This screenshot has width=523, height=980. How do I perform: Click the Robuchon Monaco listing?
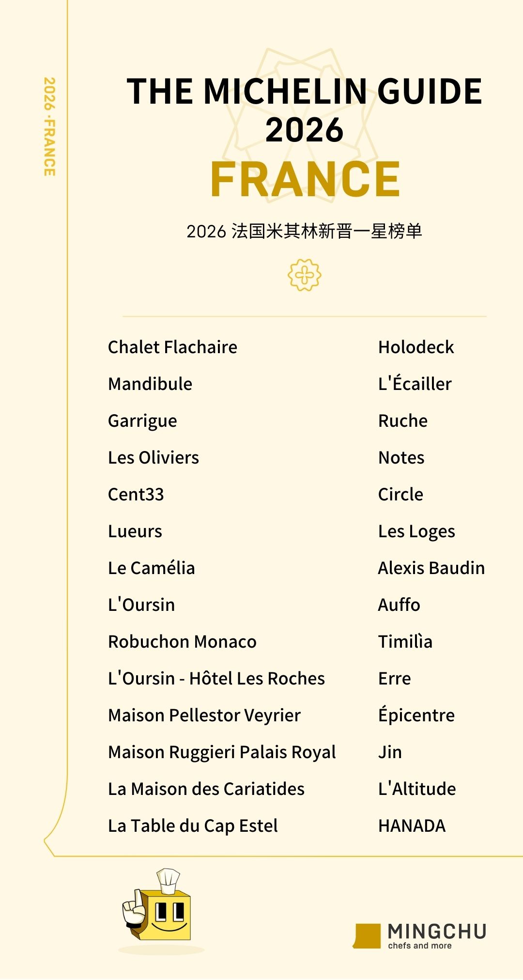click(182, 642)
